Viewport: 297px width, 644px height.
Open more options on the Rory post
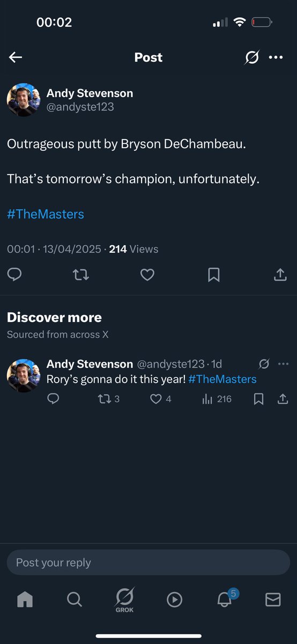tap(283, 364)
